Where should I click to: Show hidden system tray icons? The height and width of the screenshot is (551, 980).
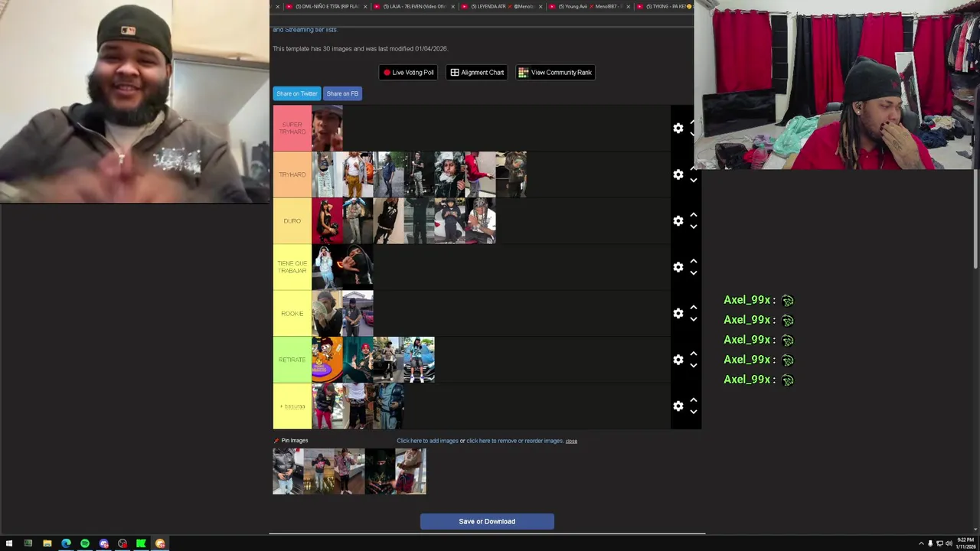coord(921,543)
